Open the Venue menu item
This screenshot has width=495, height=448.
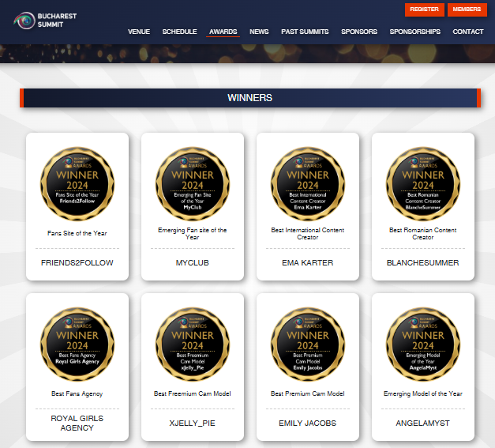coord(139,32)
